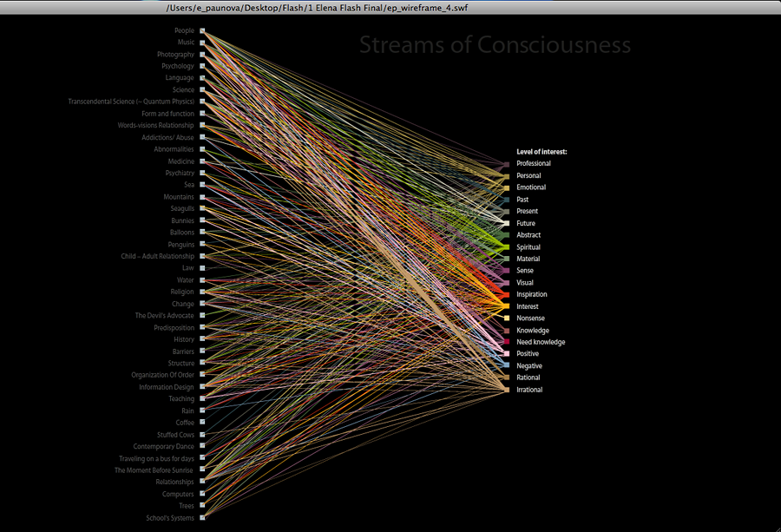
Task: Select the Words-visions Relationship label
Action: [155, 126]
